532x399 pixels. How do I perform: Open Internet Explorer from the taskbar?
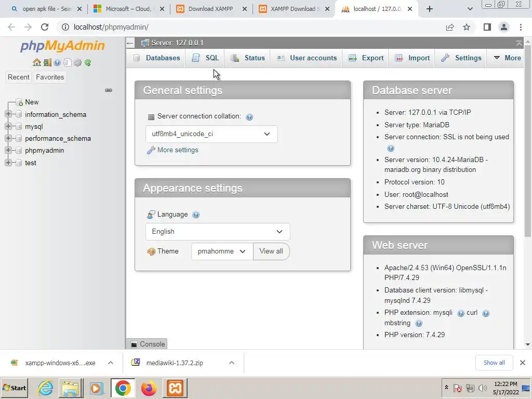pyautogui.click(x=46, y=388)
